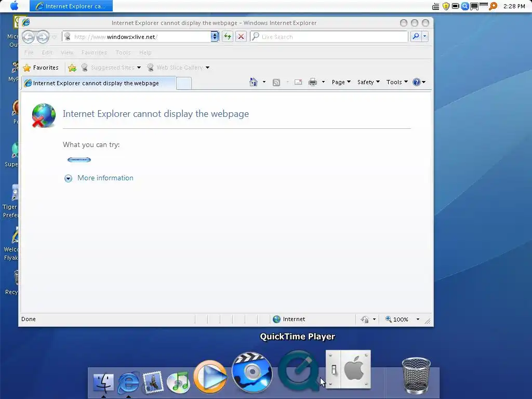This screenshot has width=532, height=399.
Task: Open the Favorites menu in menu bar
Action: click(94, 52)
